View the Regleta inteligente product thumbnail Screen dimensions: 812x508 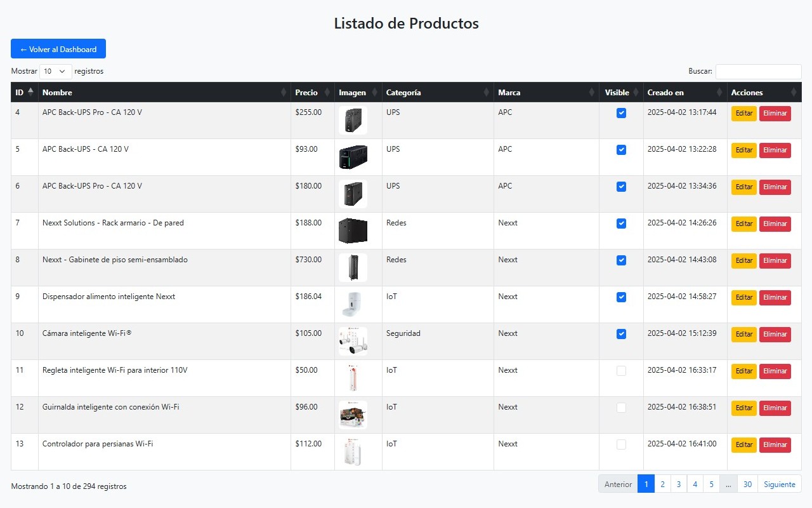click(353, 378)
